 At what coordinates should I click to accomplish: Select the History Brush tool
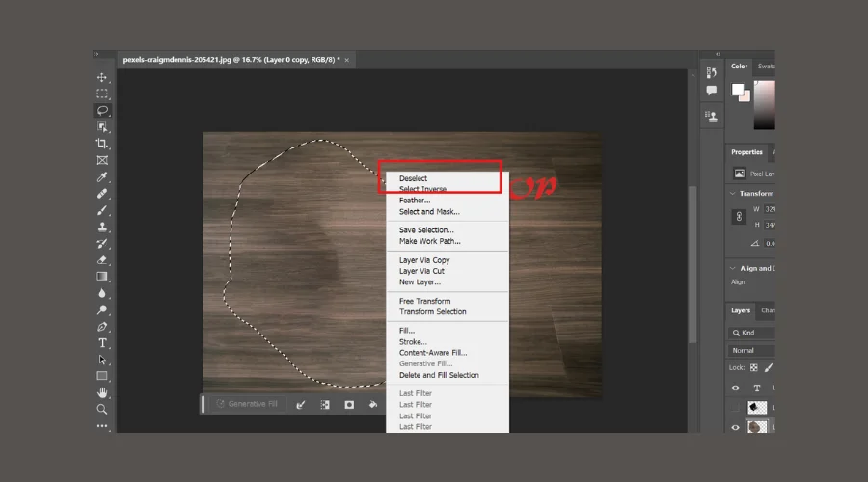pos(102,244)
